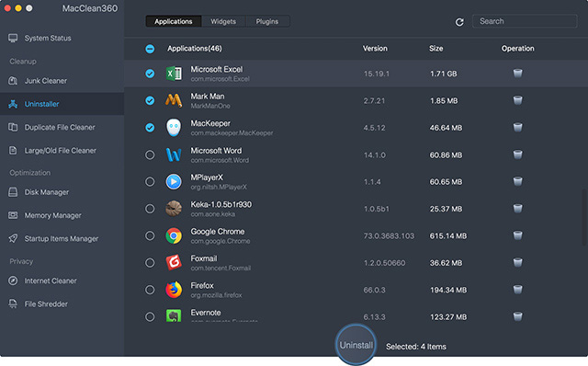The width and height of the screenshot is (588, 366).
Task: Click the 1.71 GB size value
Action: pos(443,74)
